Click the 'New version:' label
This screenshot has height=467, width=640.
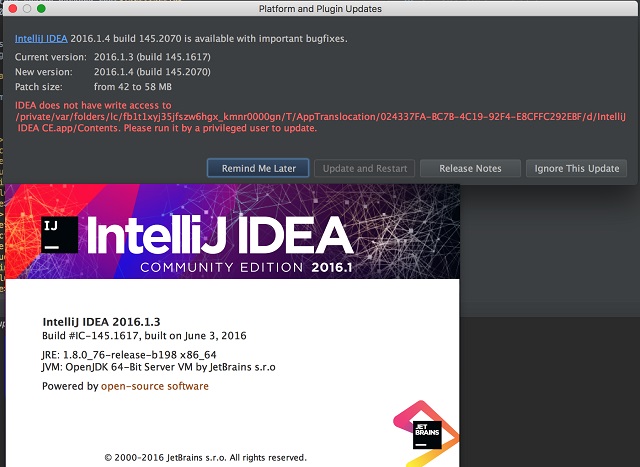click(x=44, y=72)
